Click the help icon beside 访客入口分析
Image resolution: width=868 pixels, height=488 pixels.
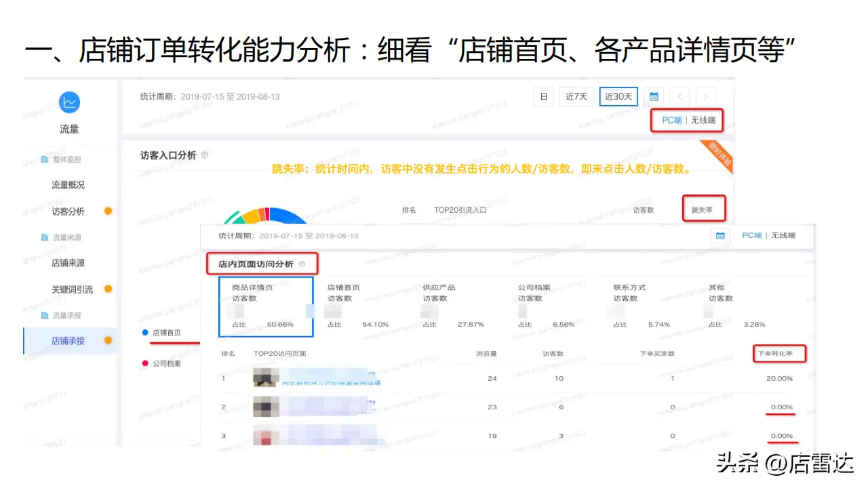pos(205,156)
